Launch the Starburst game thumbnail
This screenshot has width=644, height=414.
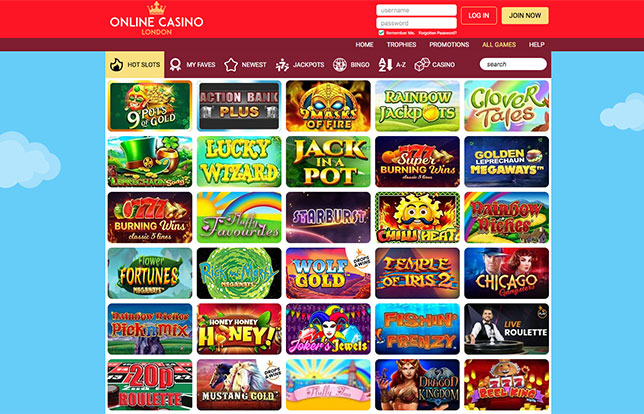pos(328,217)
